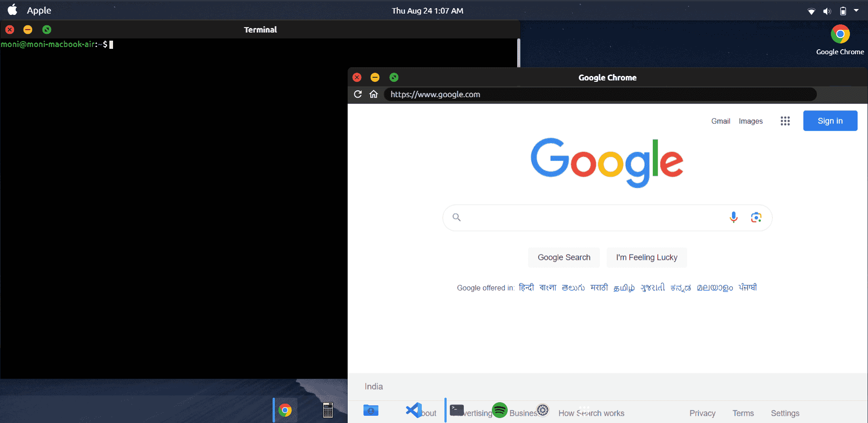Open Google Chrome desktop shortcut
This screenshot has height=423, width=868.
pos(840,40)
